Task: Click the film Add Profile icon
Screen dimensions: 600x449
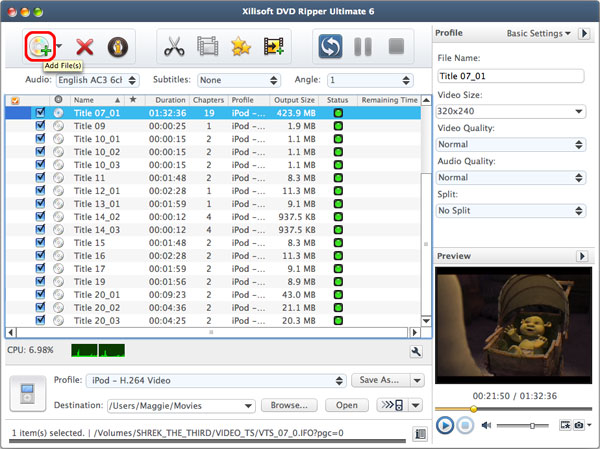Action: (274, 46)
